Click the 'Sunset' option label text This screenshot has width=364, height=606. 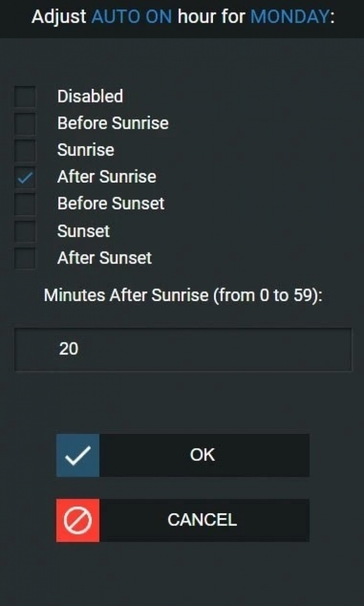coord(83,231)
